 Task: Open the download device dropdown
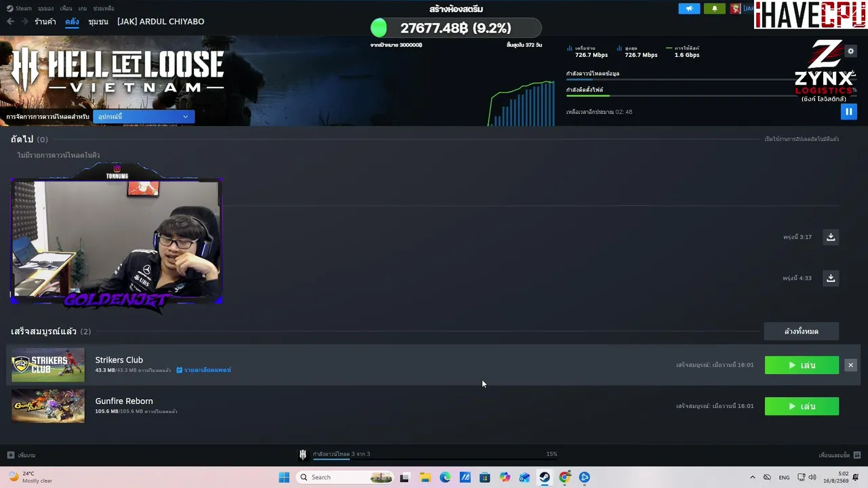(x=144, y=117)
